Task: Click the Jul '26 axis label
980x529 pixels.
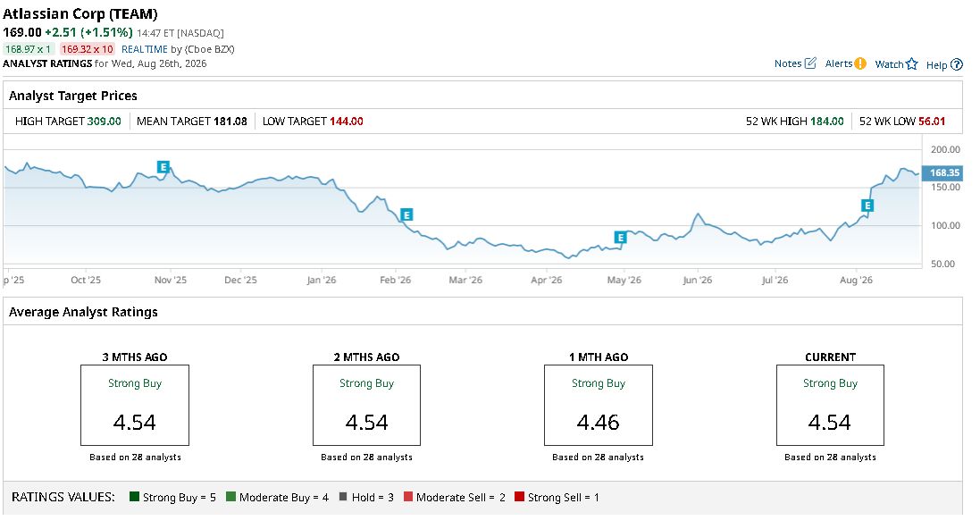Action: click(x=775, y=280)
